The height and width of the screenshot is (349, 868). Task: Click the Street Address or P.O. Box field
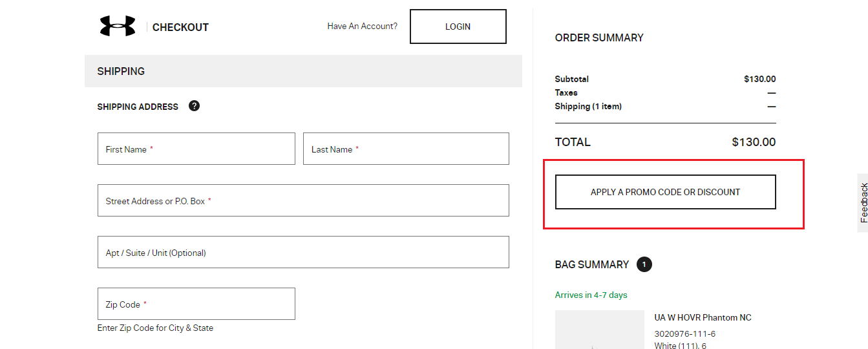pyautogui.click(x=303, y=200)
